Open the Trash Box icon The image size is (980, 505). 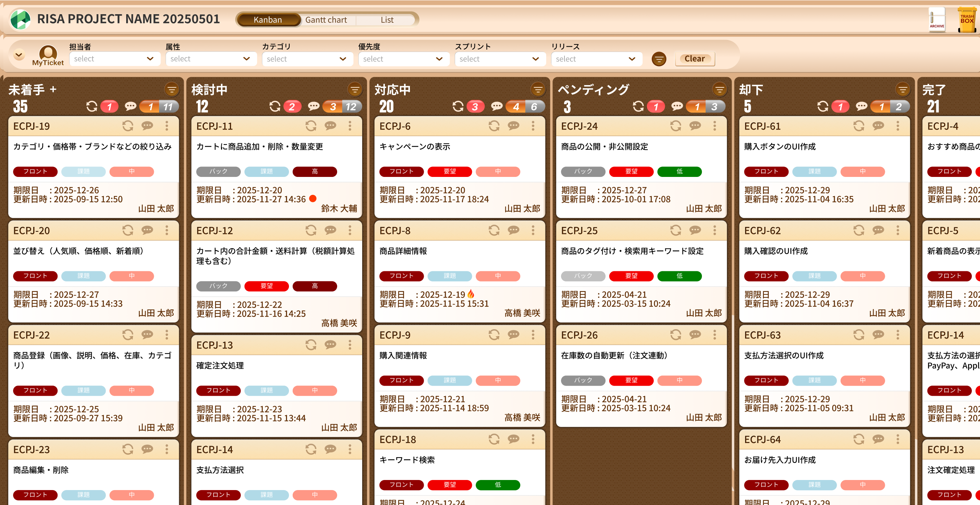coord(966,19)
